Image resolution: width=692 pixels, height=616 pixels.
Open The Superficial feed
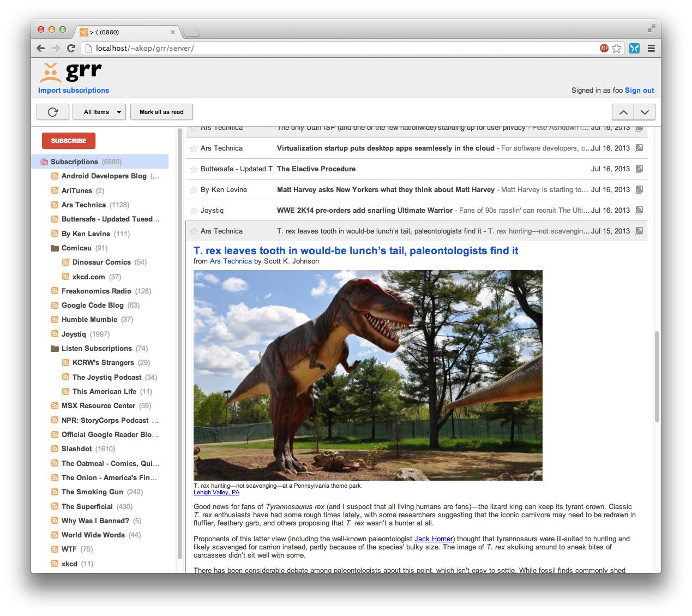[x=87, y=506]
